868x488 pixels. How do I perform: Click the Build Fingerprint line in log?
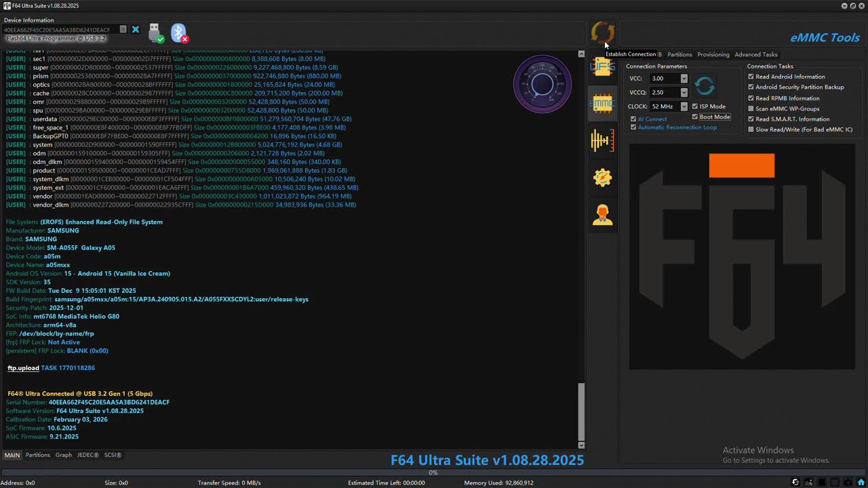[157, 300]
